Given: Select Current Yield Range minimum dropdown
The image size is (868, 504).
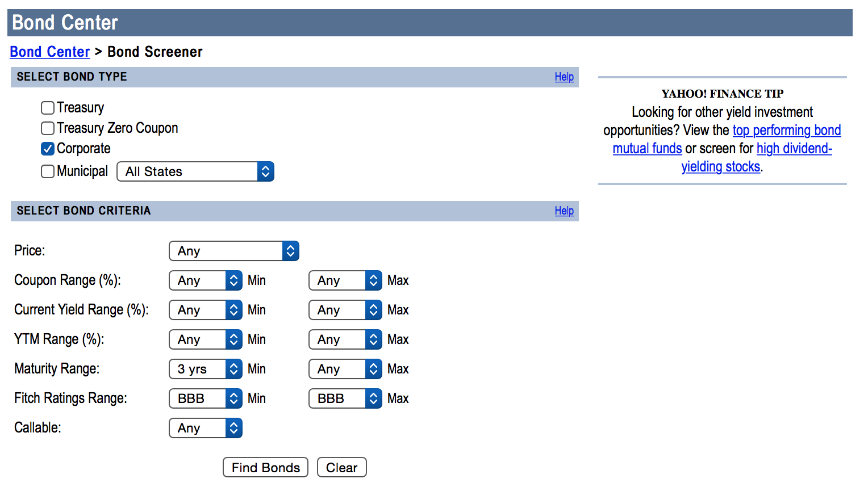Looking at the screenshot, I should [206, 310].
